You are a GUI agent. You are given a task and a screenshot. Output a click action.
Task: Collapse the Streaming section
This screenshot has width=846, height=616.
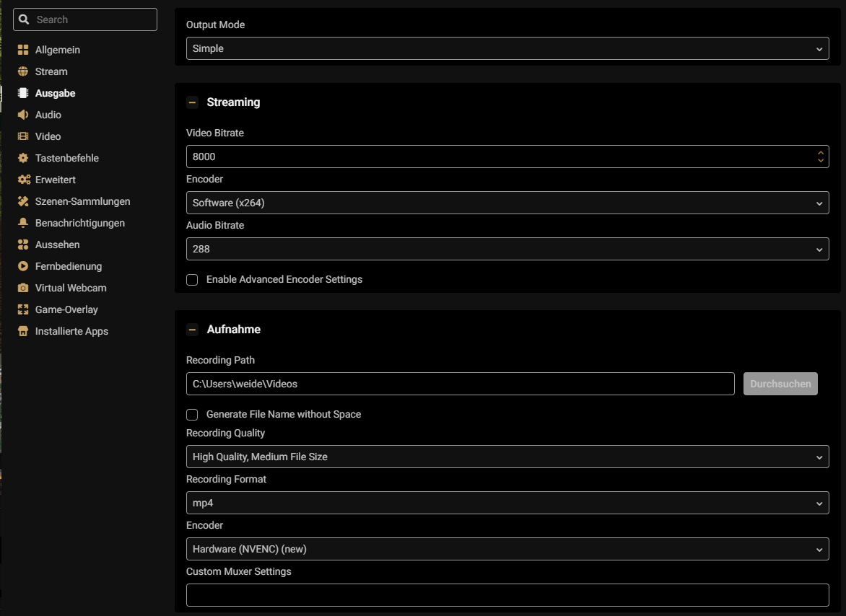point(192,102)
